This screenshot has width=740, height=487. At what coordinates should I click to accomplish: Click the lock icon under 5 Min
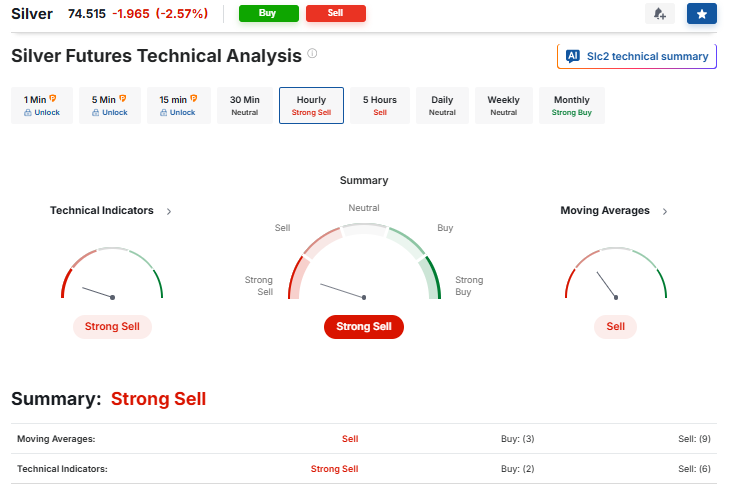tap(96, 112)
